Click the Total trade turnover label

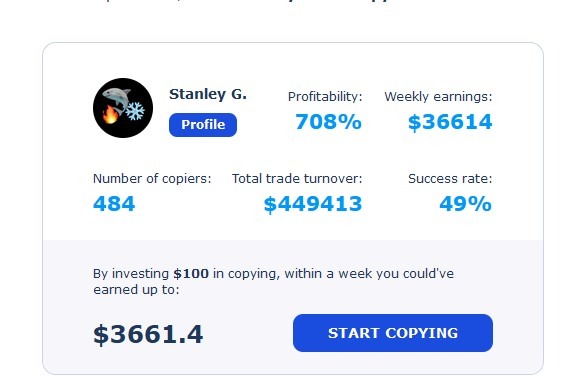(297, 179)
